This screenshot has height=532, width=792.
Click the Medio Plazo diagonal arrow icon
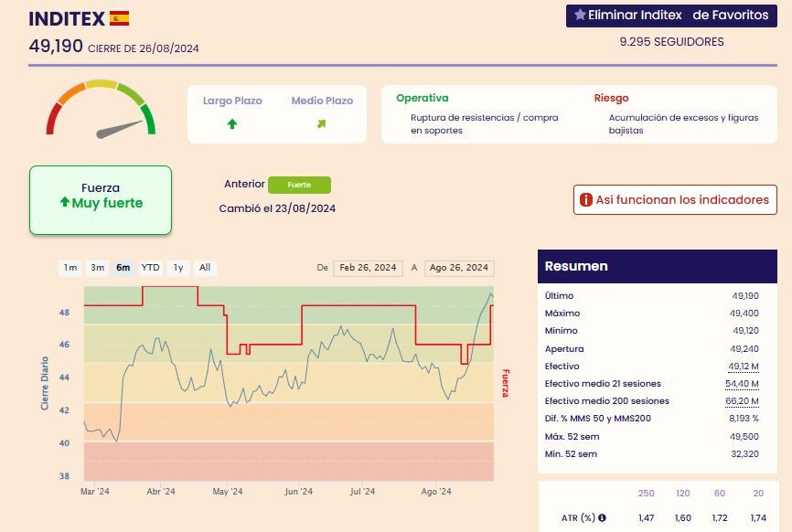(x=321, y=123)
